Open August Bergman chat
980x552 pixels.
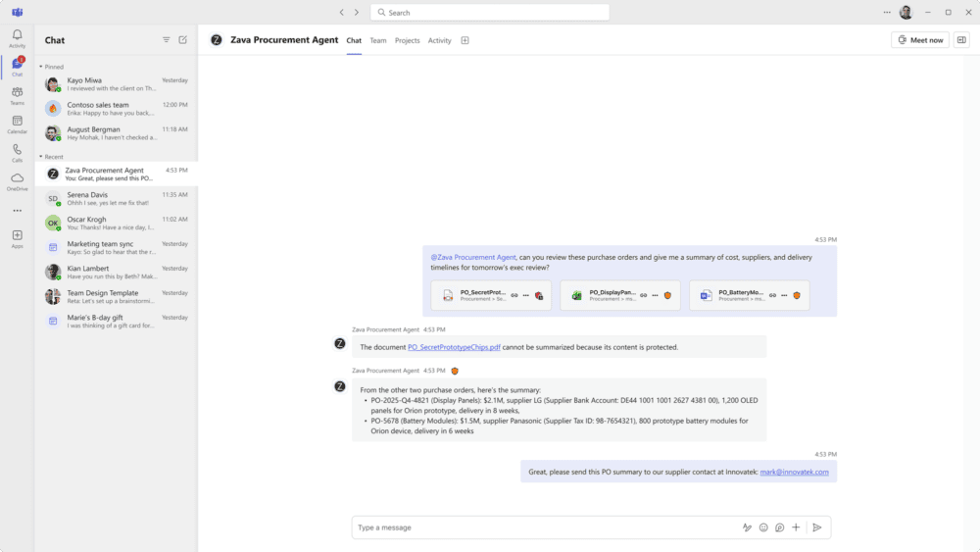(117, 133)
